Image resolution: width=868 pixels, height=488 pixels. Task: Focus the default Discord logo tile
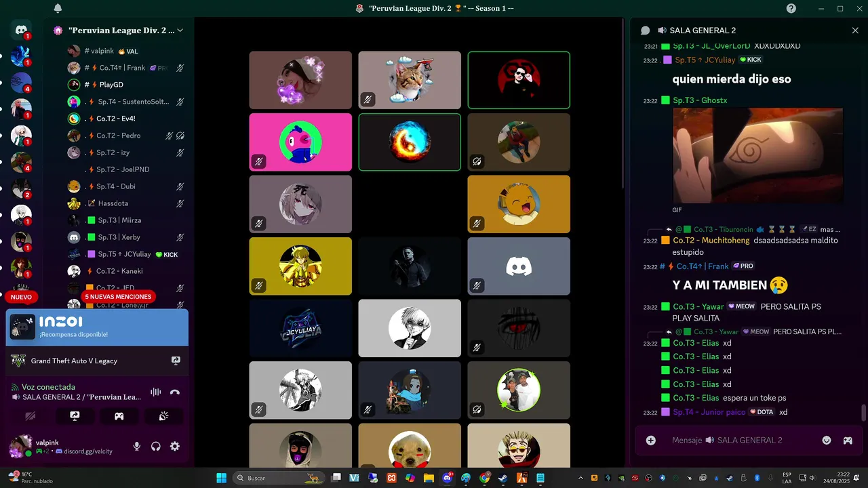(x=519, y=266)
